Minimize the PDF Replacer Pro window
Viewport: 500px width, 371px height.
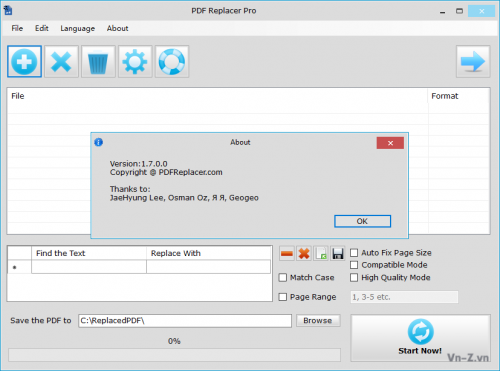coord(442,11)
